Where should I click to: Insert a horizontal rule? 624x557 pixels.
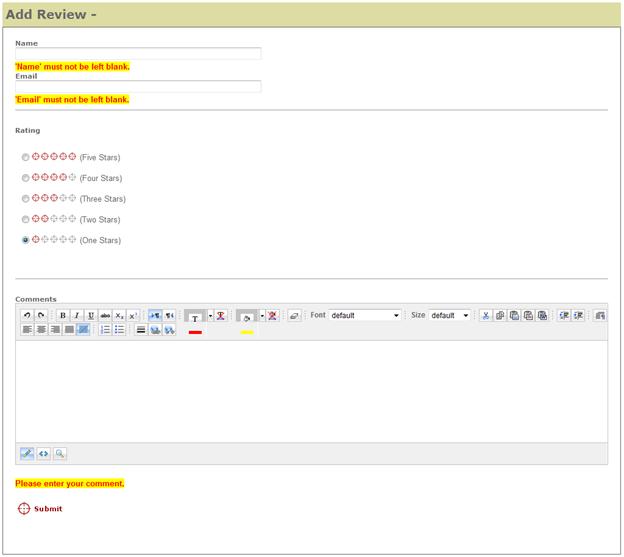coord(141,329)
